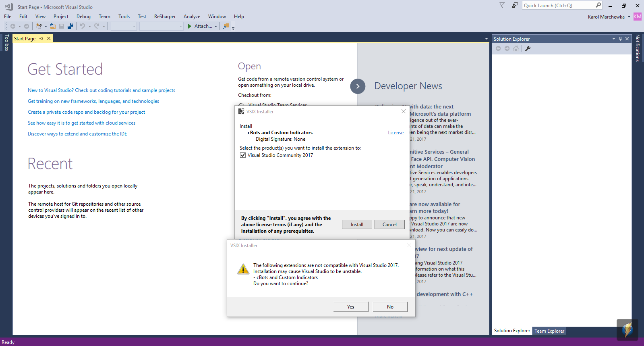Viewport: 644px width, 346px height.
Task: Open 'Discover ways to extend' IDE link
Action: [x=77, y=134]
